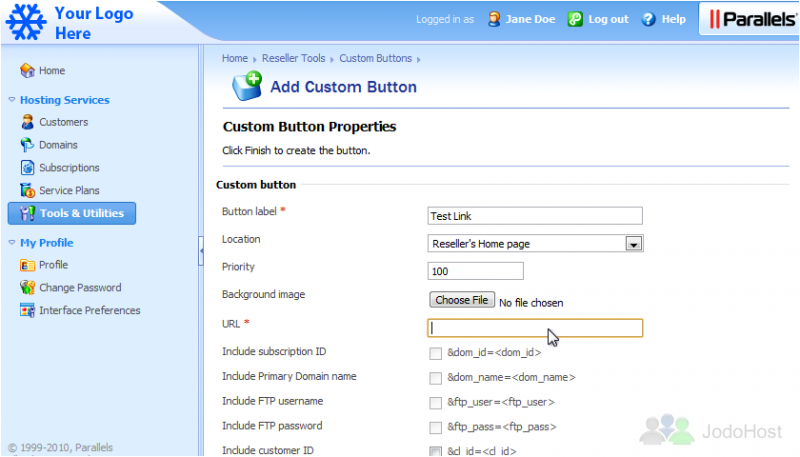Open Interface Preferences from sidebar
The height and width of the screenshot is (457, 800).
(90, 310)
